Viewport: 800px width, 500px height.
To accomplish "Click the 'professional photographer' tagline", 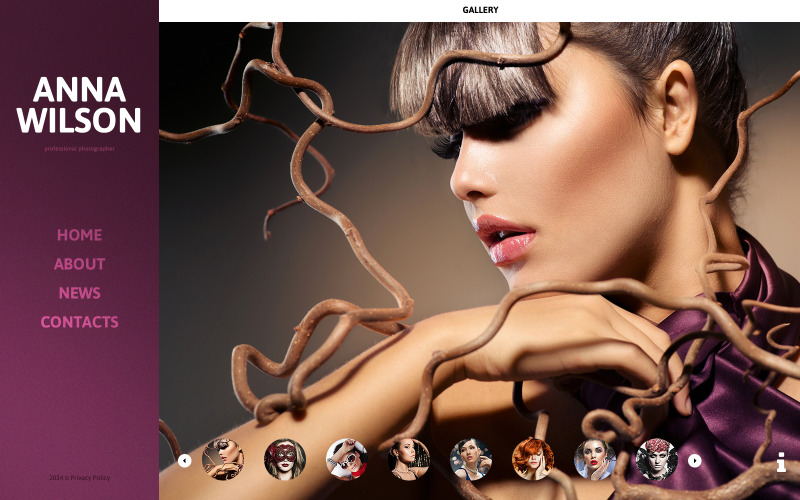I will coord(79,149).
